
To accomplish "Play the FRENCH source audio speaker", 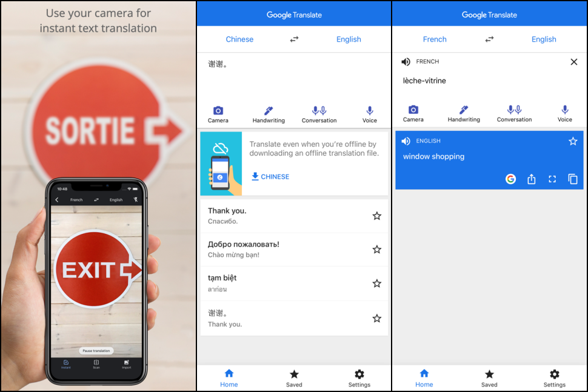I will coord(406,61).
